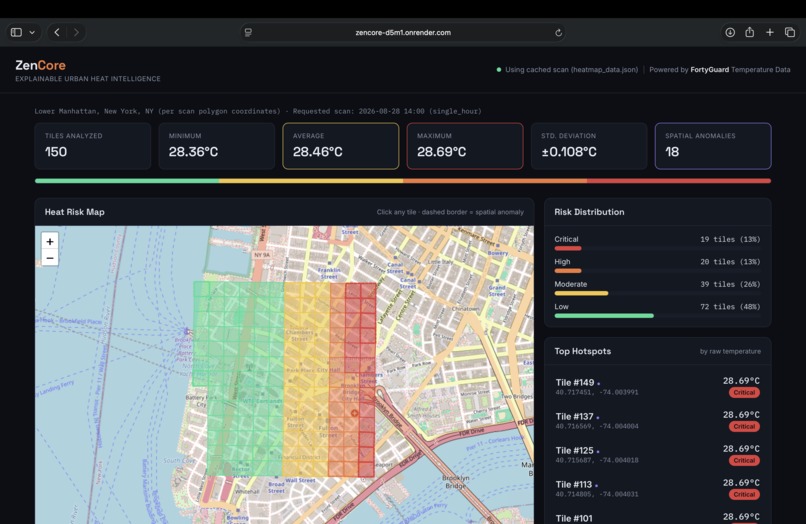This screenshot has width=806, height=524.
Task: Click the Lower Manhattan scan description text
Action: point(258,111)
